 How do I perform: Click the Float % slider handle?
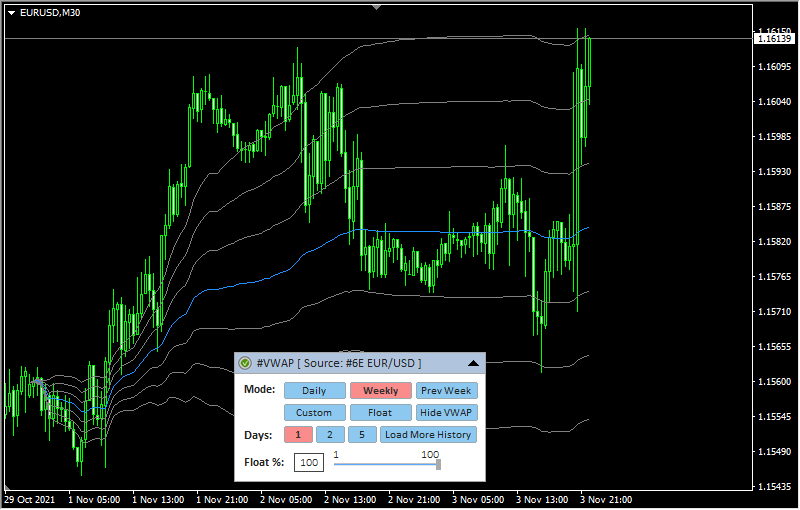438,463
